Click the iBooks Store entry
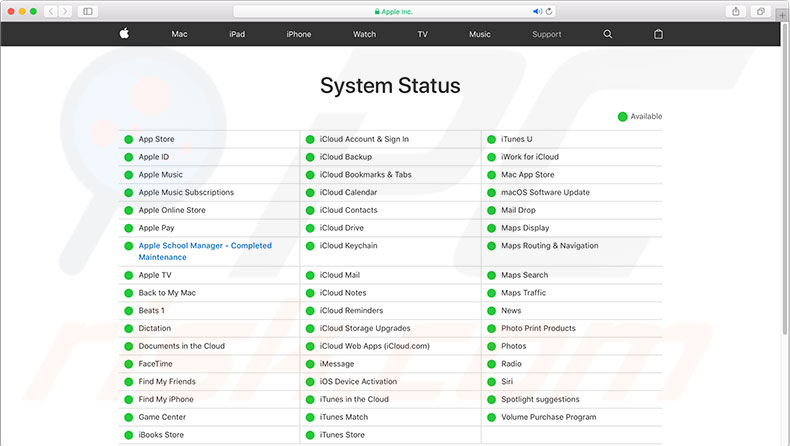Image resolution: width=790 pixels, height=446 pixels. tap(161, 435)
